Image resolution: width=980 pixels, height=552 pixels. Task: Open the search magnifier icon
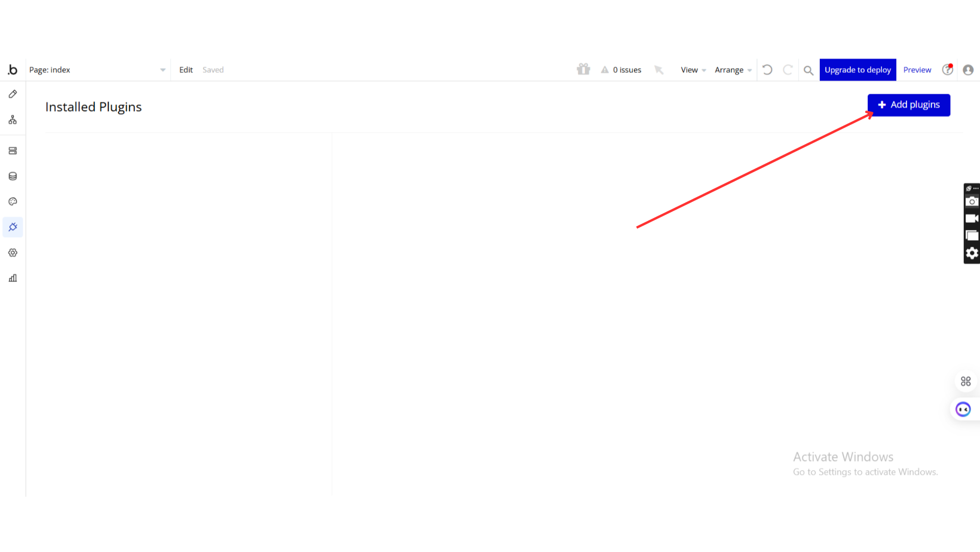point(808,70)
